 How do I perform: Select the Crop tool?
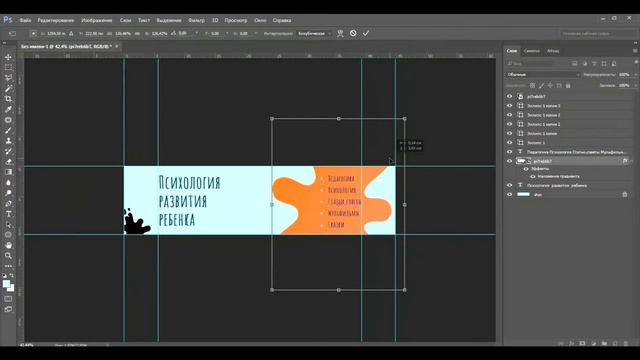[x=8, y=99]
